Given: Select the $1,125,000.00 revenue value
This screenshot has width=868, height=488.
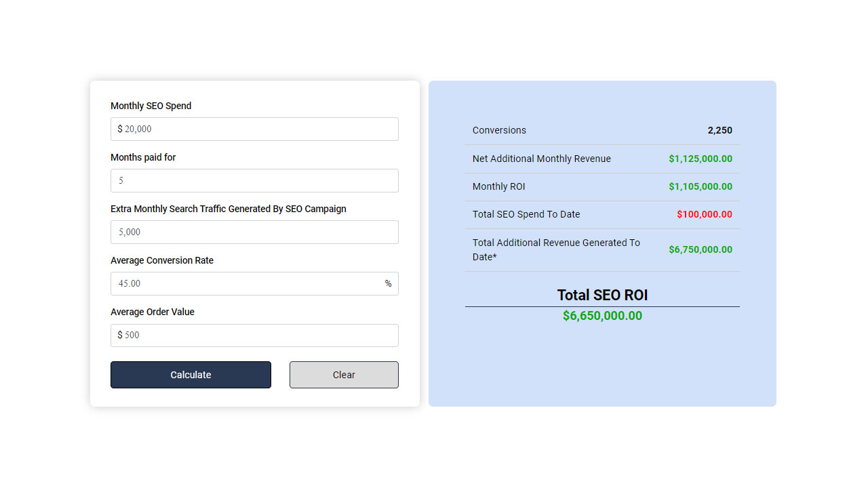Looking at the screenshot, I should [x=701, y=159].
